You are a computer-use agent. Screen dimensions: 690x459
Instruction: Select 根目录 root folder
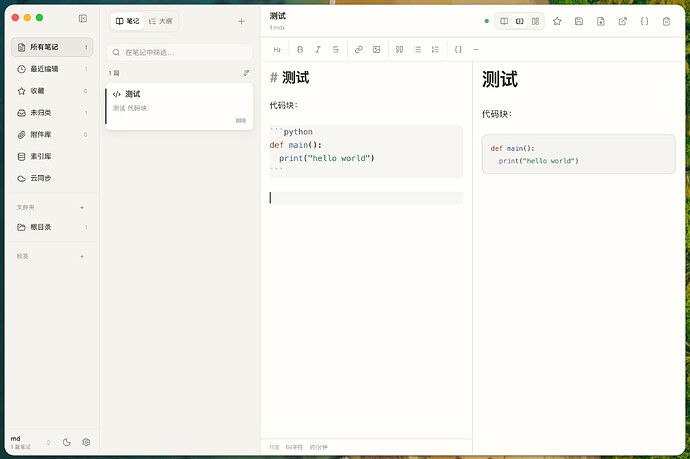pos(52,227)
